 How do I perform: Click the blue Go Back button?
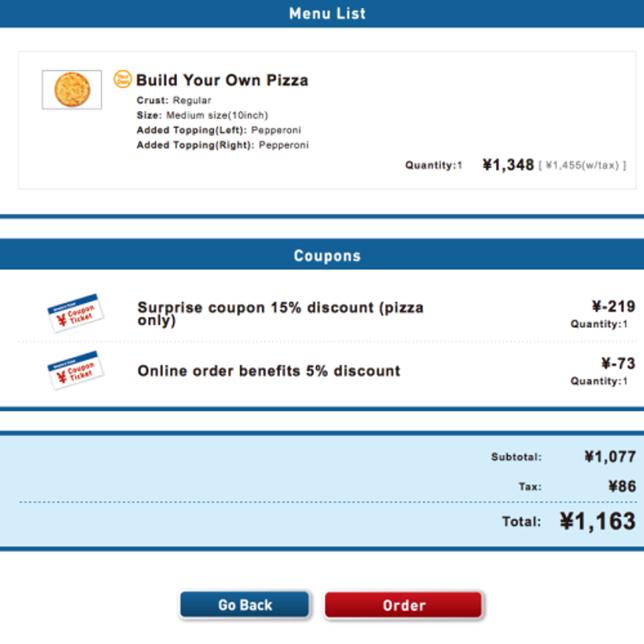(x=245, y=605)
